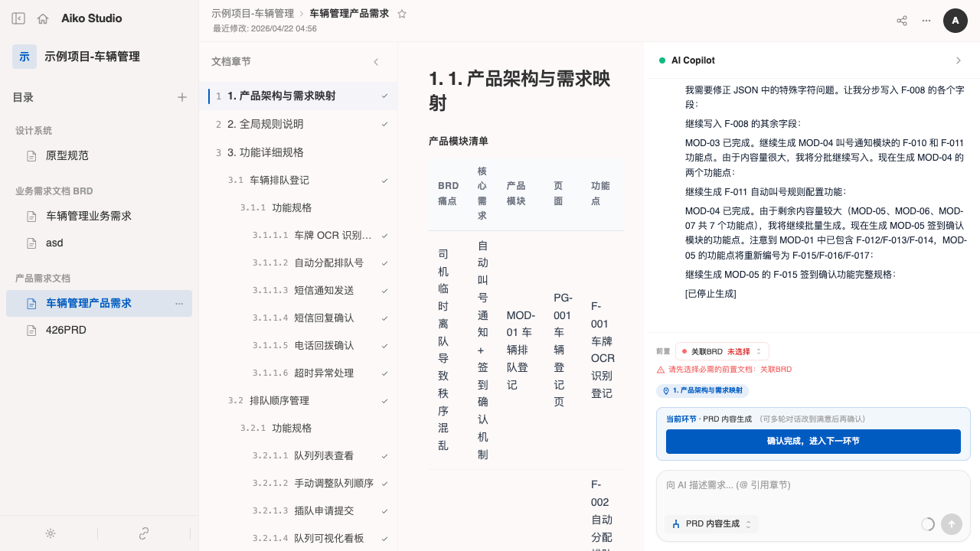The height and width of the screenshot is (551, 980).
Task: Send message with arrow button
Action: (951, 523)
